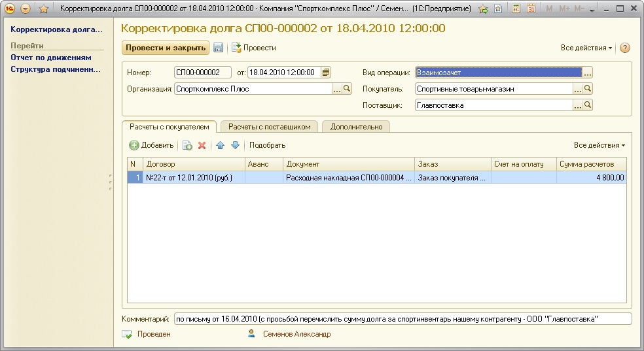Click Корректировка долга navigation link
644x351 pixels.
[x=56, y=29]
